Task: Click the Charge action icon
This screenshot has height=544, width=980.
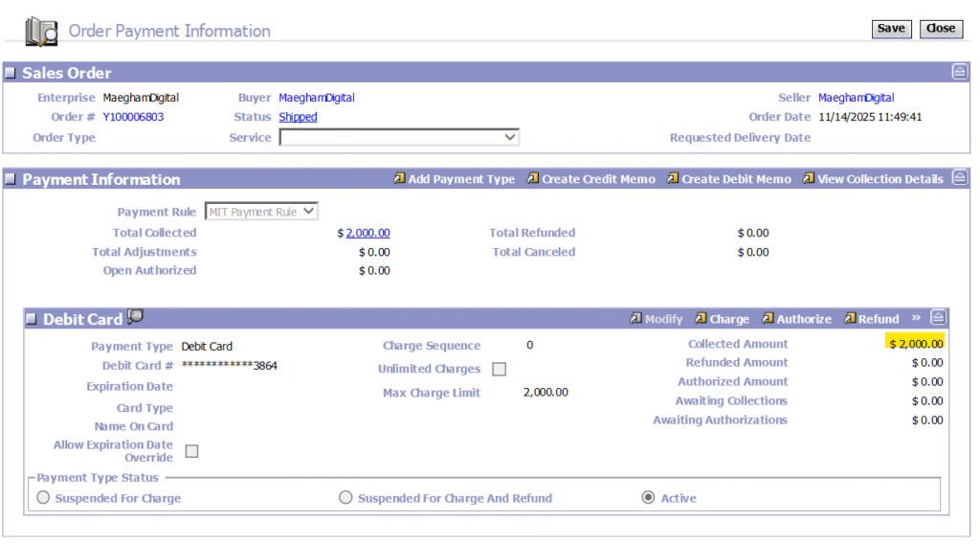Action: [x=701, y=319]
